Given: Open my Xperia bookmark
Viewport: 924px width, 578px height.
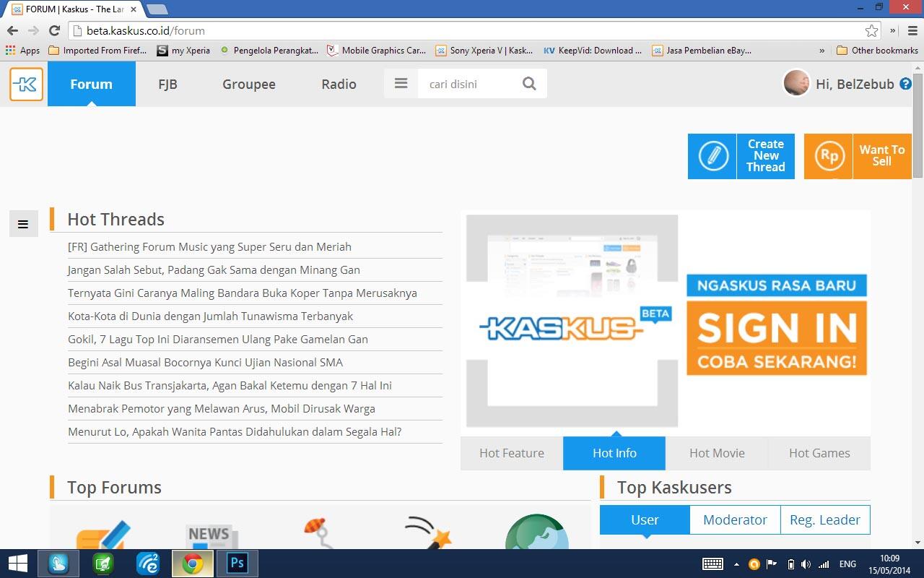Looking at the screenshot, I should [x=184, y=51].
